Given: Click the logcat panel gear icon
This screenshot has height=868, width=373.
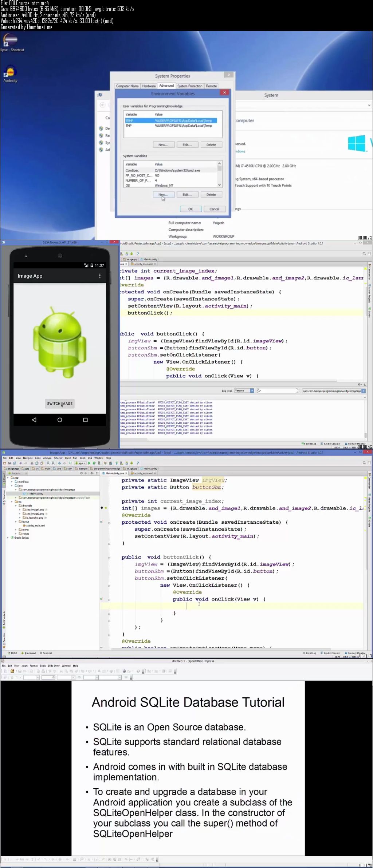Looking at the screenshot, I should tap(359, 384).
